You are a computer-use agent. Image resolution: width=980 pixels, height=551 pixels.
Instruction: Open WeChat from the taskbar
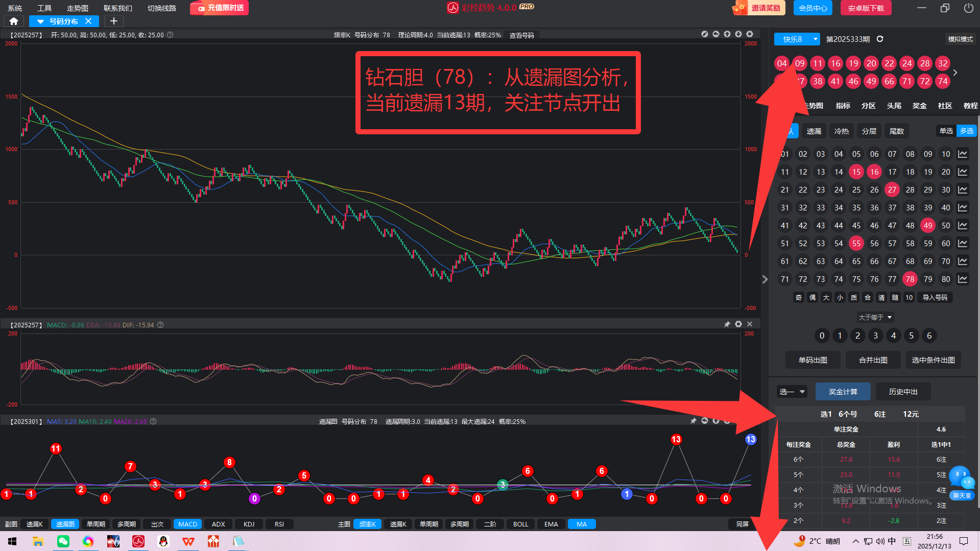(x=63, y=541)
